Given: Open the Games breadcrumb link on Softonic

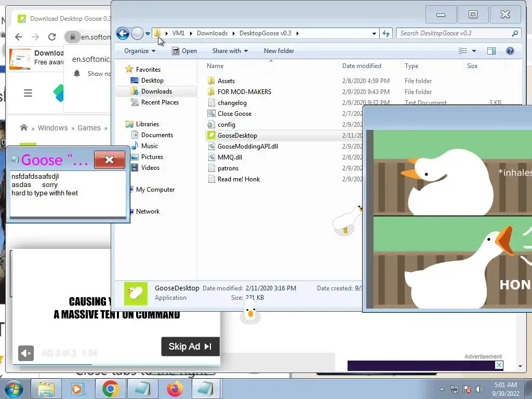Looking at the screenshot, I should [89, 128].
